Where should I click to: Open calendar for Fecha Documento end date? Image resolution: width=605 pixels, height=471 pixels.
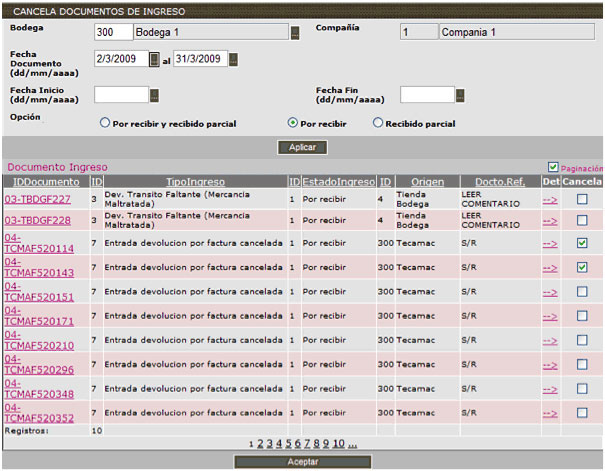point(233,59)
